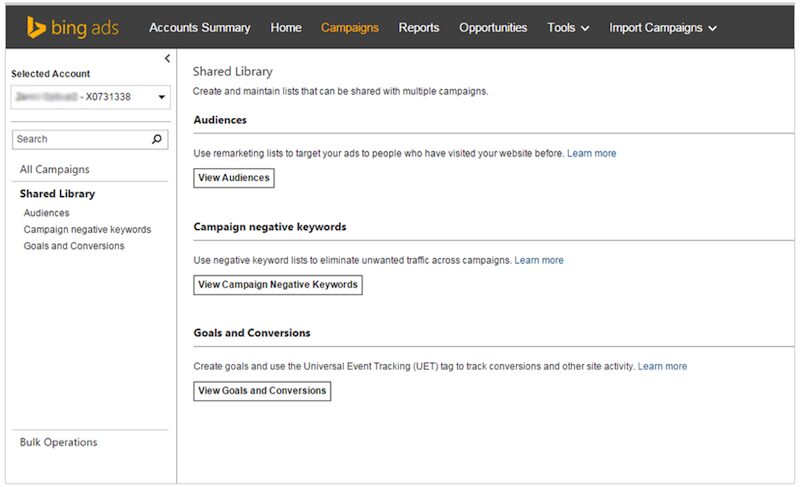Collapse the left sidebar with arrow
The width and height of the screenshot is (800, 487).
pyautogui.click(x=167, y=59)
